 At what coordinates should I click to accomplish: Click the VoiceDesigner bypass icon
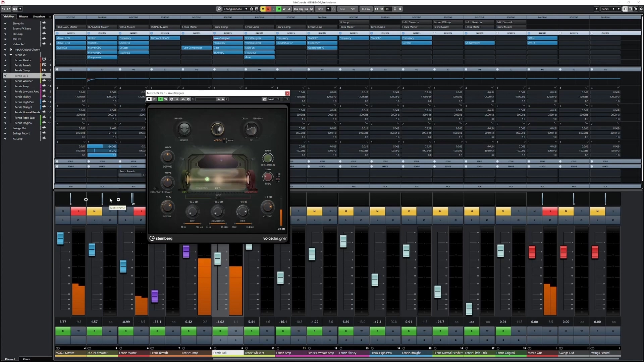[155, 99]
